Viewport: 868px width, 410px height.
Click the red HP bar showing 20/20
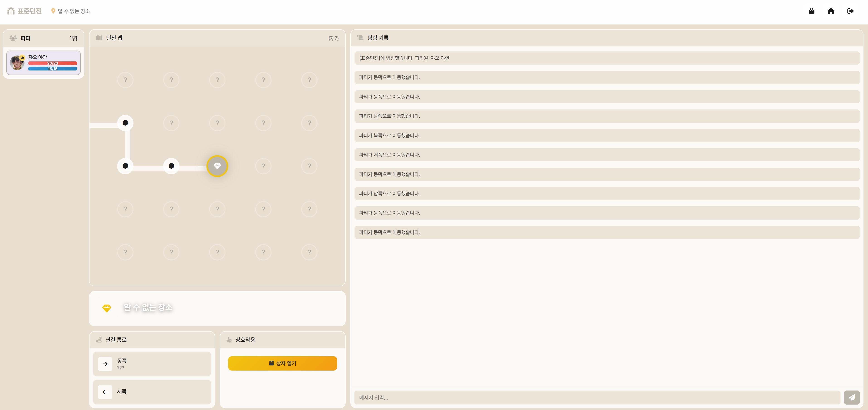53,63
